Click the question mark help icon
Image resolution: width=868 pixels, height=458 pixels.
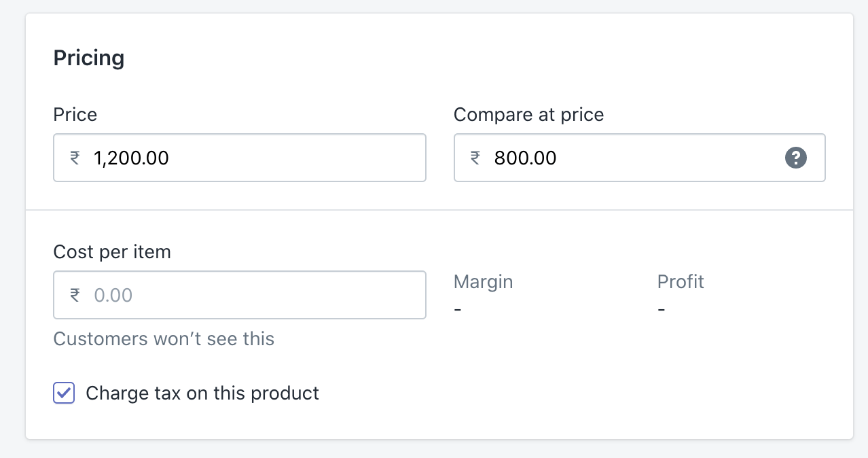point(795,158)
